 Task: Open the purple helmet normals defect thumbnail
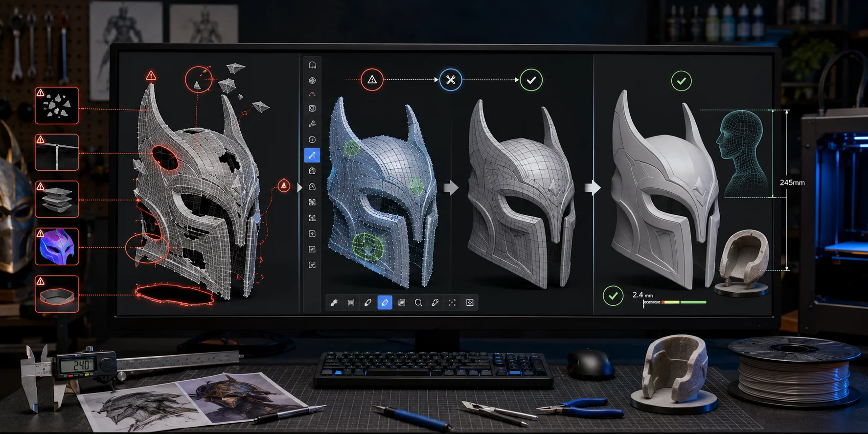click(x=57, y=247)
